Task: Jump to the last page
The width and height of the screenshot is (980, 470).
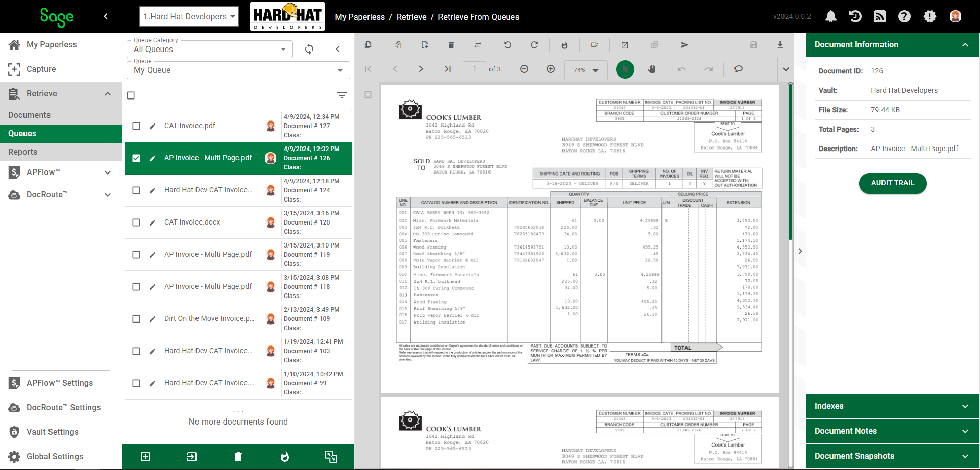Action: pyautogui.click(x=448, y=69)
